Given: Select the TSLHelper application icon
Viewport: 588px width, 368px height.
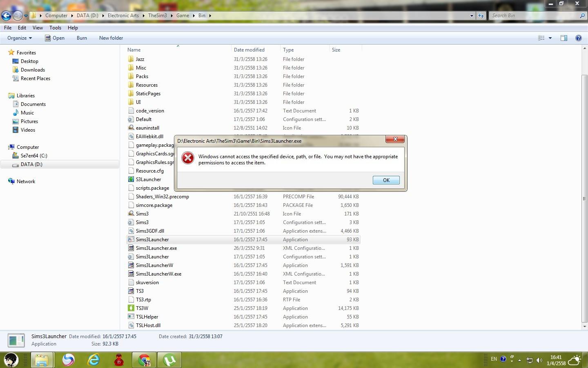Looking at the screenshot, I should [131, 317].
